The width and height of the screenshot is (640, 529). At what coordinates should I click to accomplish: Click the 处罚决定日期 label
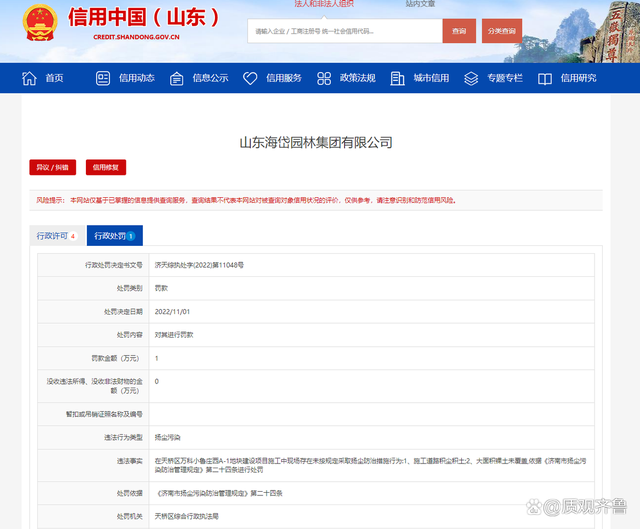[123, 312]
